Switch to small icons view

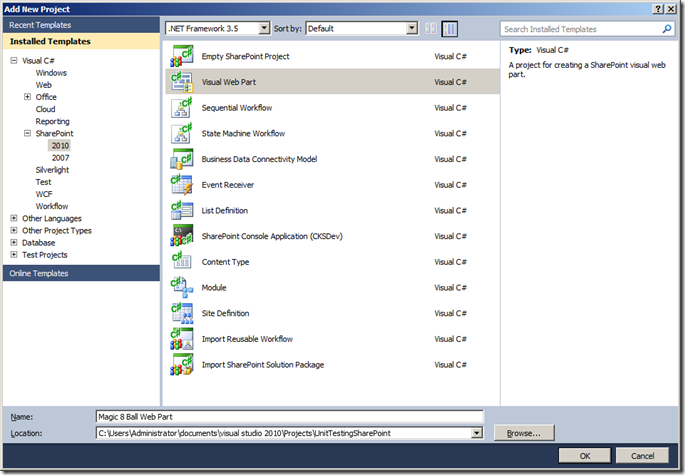click(x=431, y=29)
